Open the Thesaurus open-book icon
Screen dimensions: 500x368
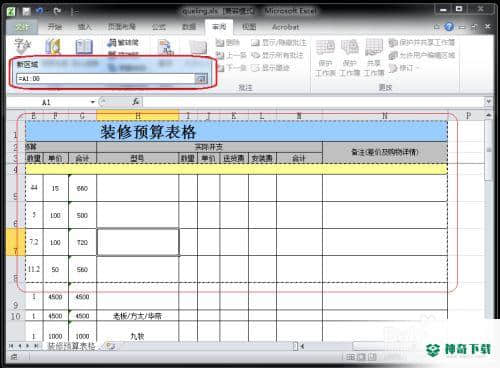[x=84, y=46]
